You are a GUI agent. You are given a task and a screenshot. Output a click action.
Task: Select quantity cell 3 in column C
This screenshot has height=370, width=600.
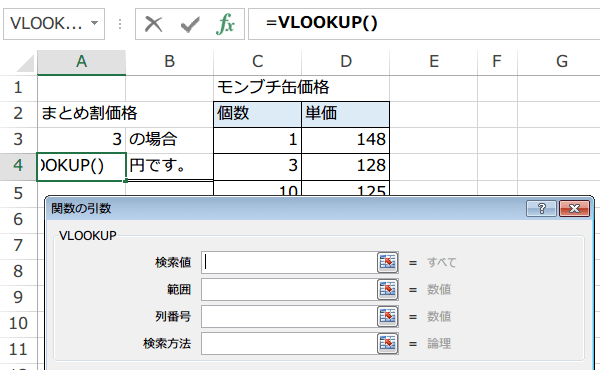(258, 166)
